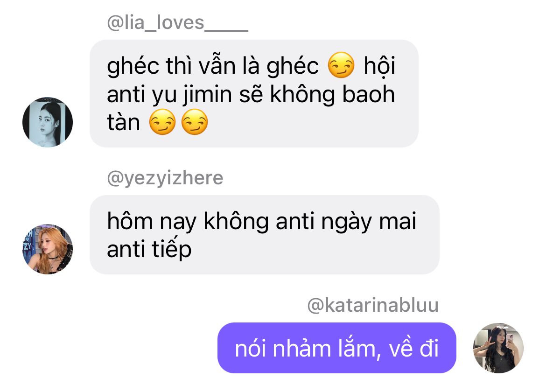Click the words "ngày mai" in the second message
The width and height of the screenshot is (546, 392).
[369, 222]
